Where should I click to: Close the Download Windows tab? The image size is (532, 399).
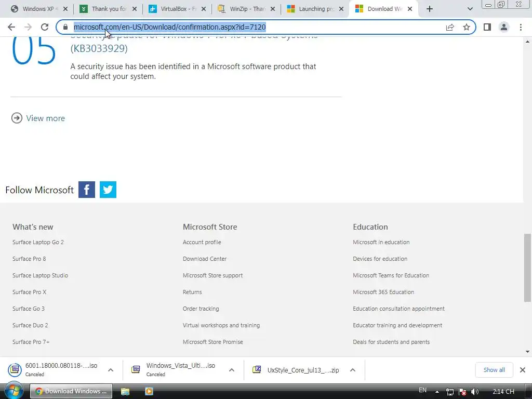point(410,9)
